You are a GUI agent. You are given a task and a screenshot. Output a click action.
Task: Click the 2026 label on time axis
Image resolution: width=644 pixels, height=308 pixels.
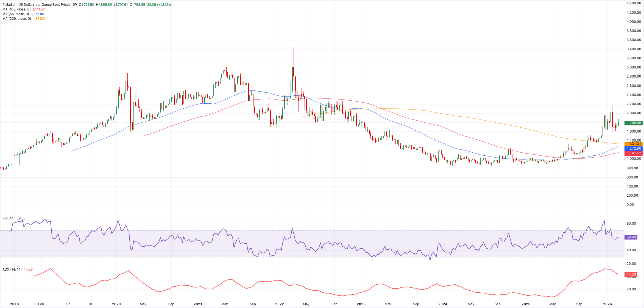point(607,304)
